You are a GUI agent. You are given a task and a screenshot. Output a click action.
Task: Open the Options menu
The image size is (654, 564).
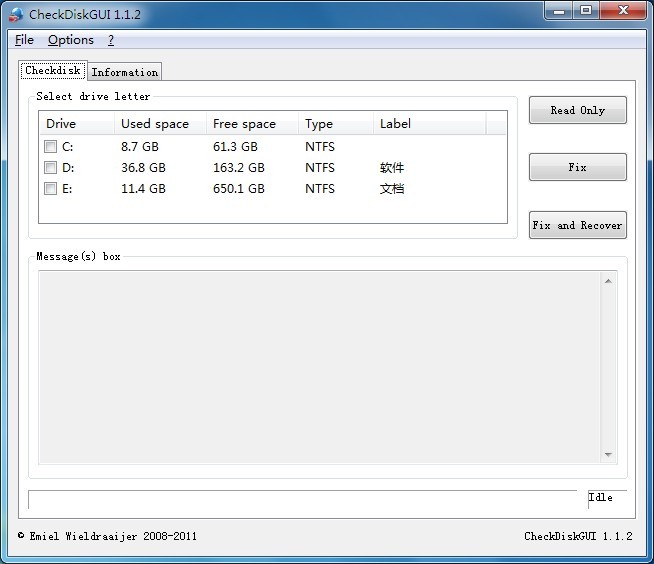pyautogui.click(x=70, y=40)
